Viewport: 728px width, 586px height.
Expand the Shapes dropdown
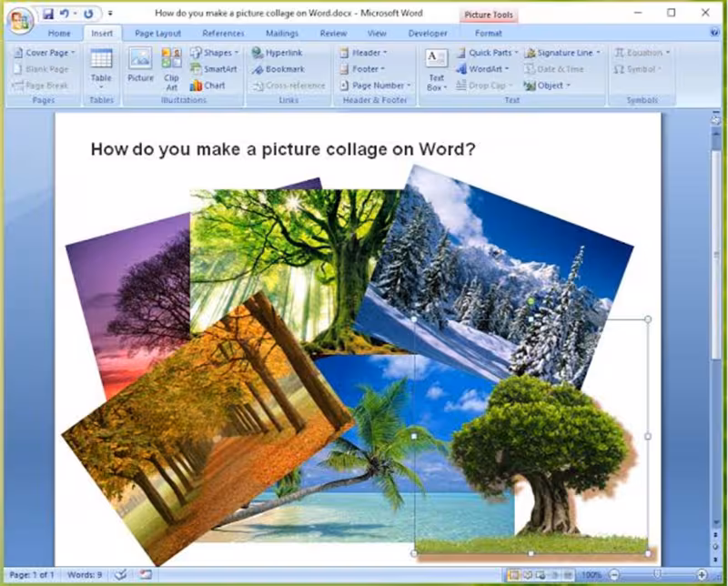[215, 53]
